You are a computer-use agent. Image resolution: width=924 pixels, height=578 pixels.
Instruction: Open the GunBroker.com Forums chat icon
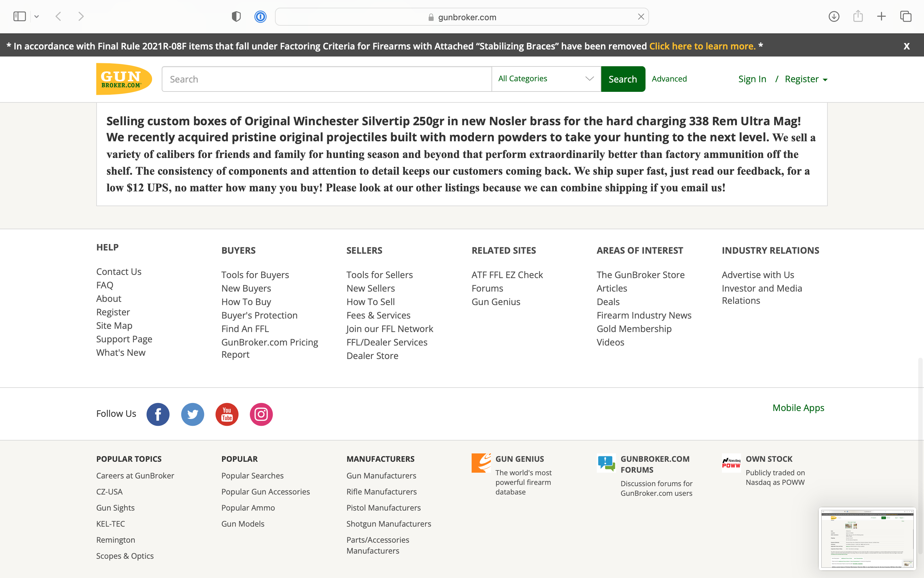point(606,463)
